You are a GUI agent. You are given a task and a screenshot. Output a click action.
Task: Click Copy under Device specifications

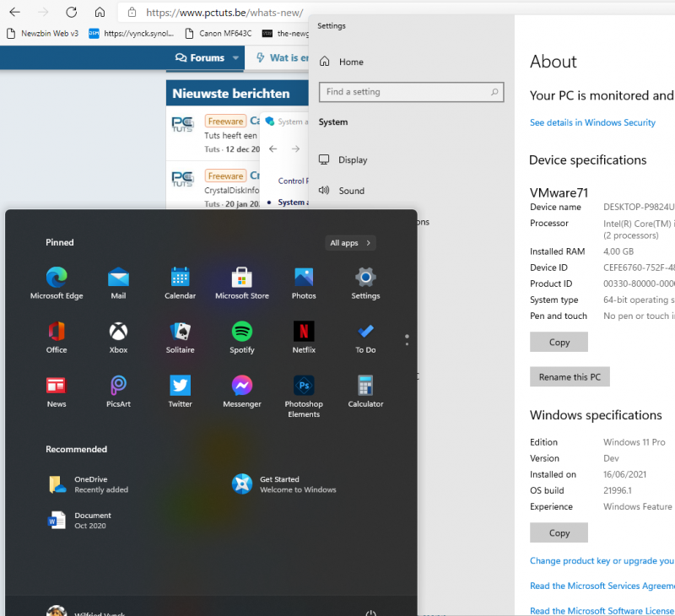559,342
